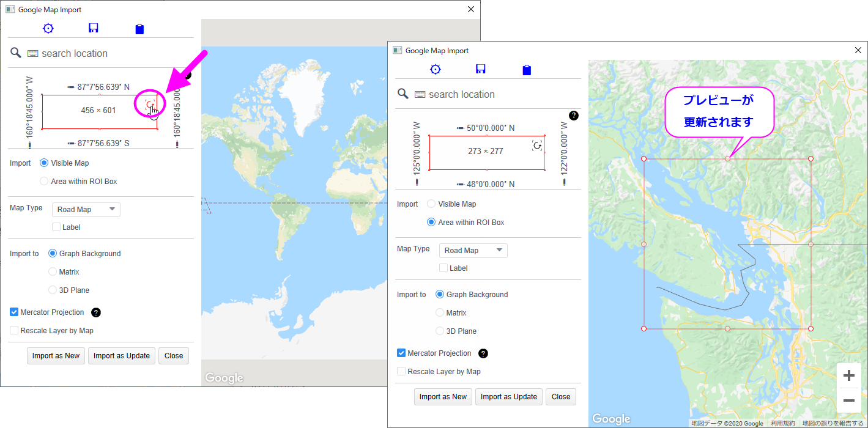Open Road Map dropdown in right window
868x428 pixels.
[473, 251]
